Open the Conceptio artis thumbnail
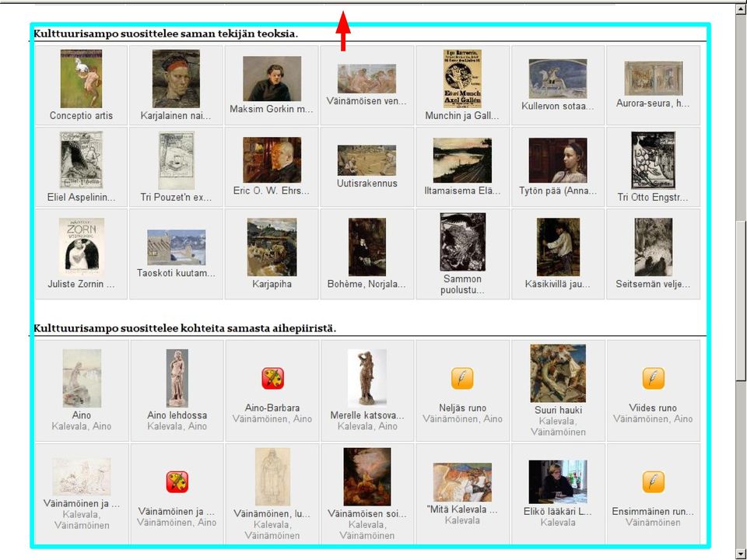 (82, 79)
